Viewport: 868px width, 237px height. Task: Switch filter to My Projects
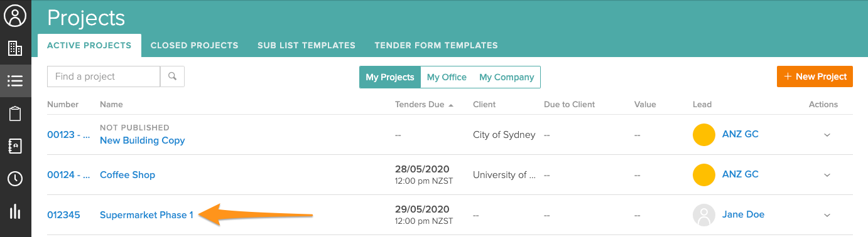pyautogui.click(x=390, y=77)
